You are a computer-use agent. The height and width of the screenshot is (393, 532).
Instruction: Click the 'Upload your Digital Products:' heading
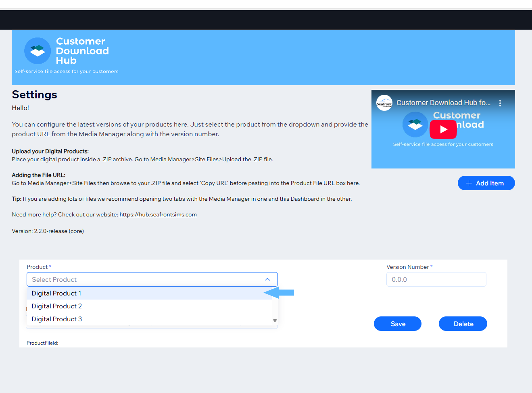pos(50,151)
